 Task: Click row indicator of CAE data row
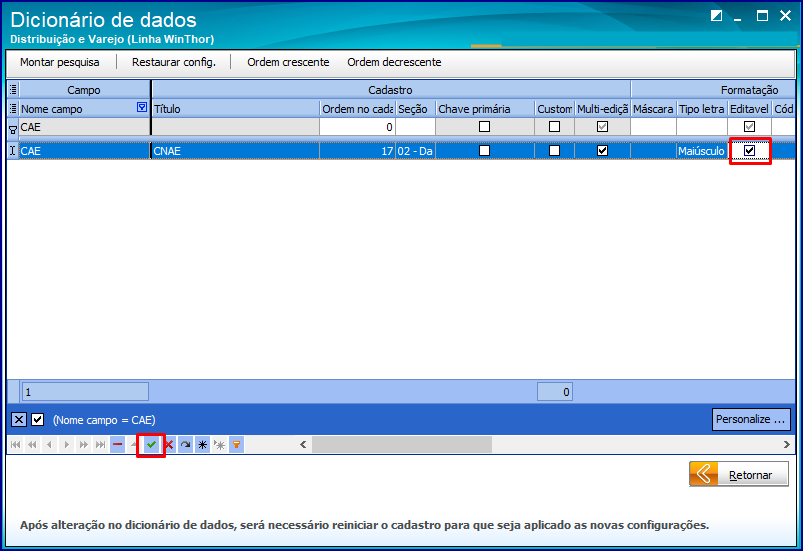tap(13, 151)
